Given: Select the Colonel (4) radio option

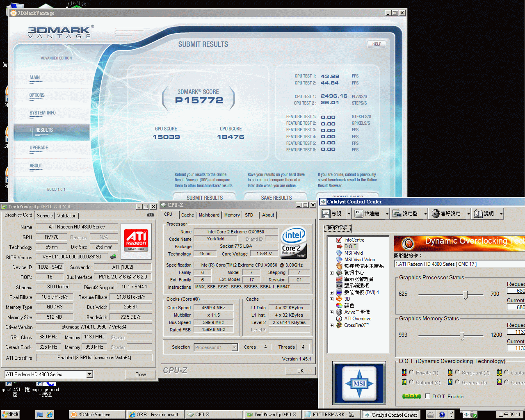Looking at the screenshot, I should (411, 382).
